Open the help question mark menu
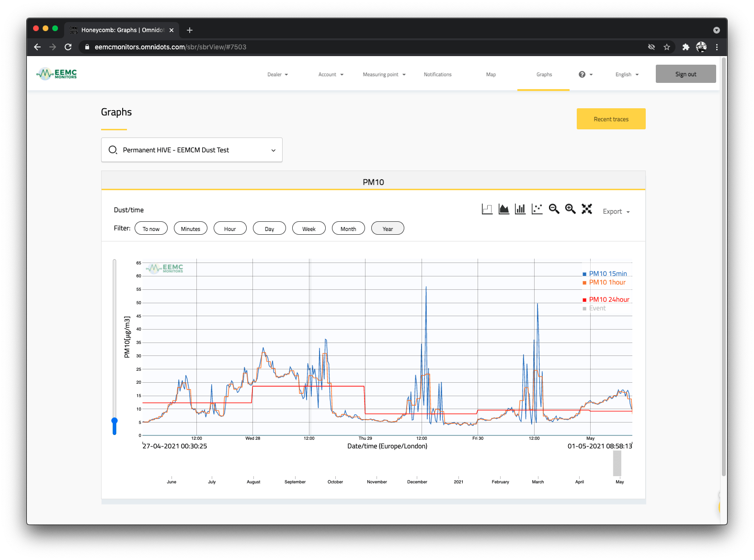754x560 pixels. [x=585, y=74]
